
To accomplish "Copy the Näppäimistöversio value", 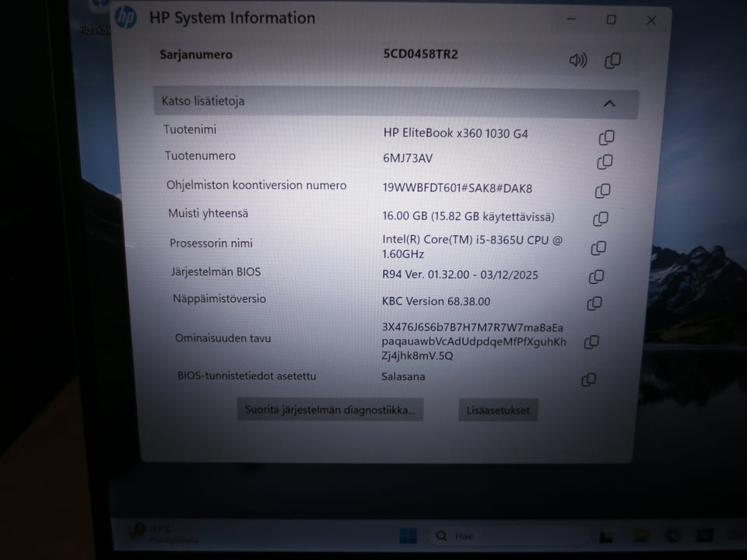I will (594, 304).
